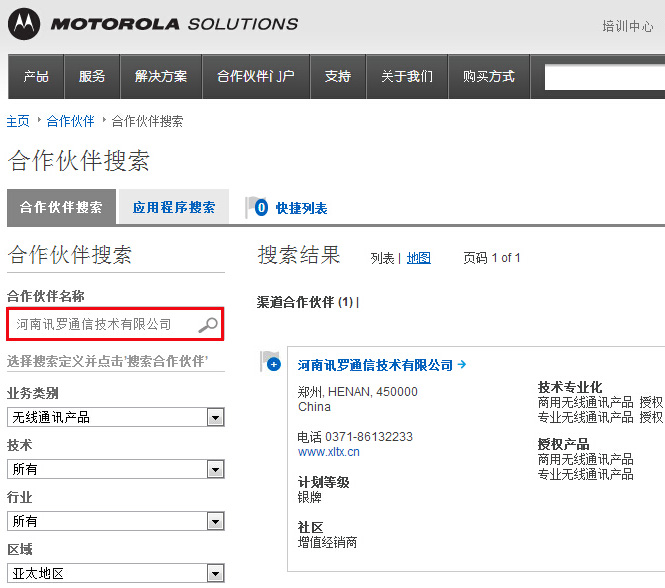Select the 列表 results view
This screenshot has width=665, height=588.
click(383, 258)
